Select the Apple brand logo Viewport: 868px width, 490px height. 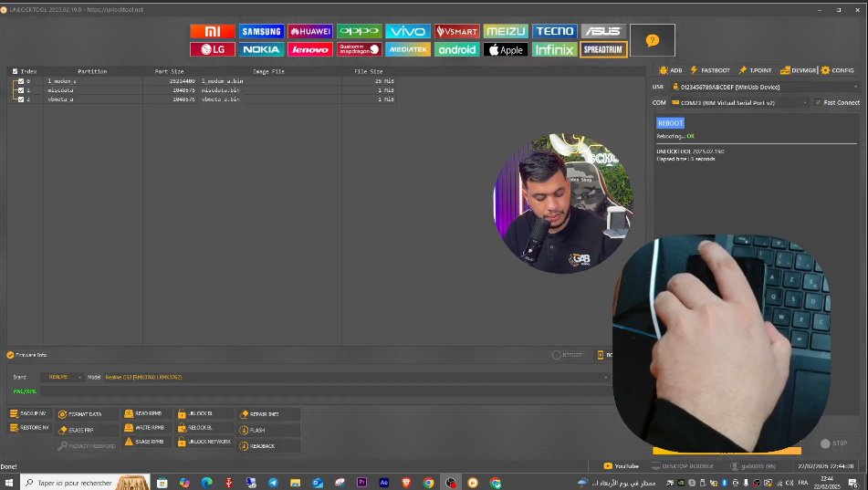506,49
